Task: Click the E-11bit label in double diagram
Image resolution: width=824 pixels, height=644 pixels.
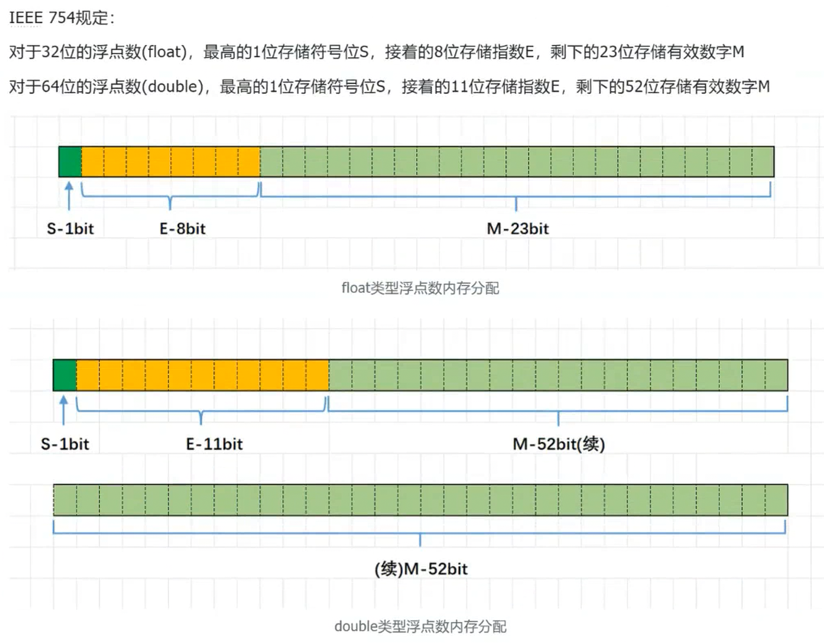Action: tap(215, 444)
